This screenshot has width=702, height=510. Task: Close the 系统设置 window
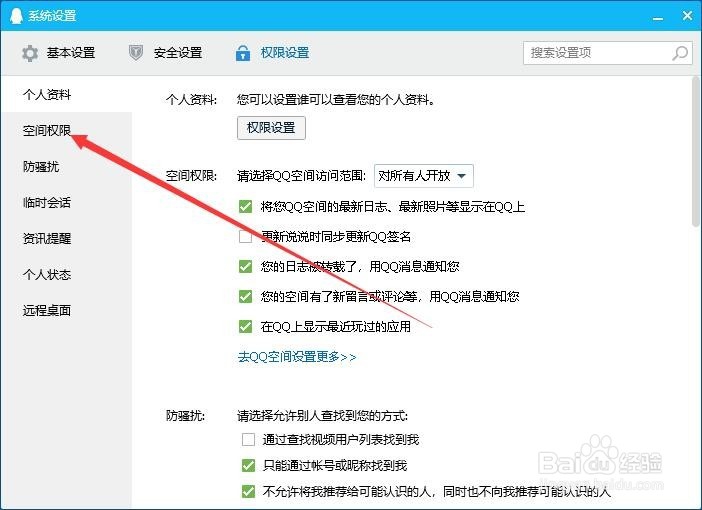click(687, 16)
